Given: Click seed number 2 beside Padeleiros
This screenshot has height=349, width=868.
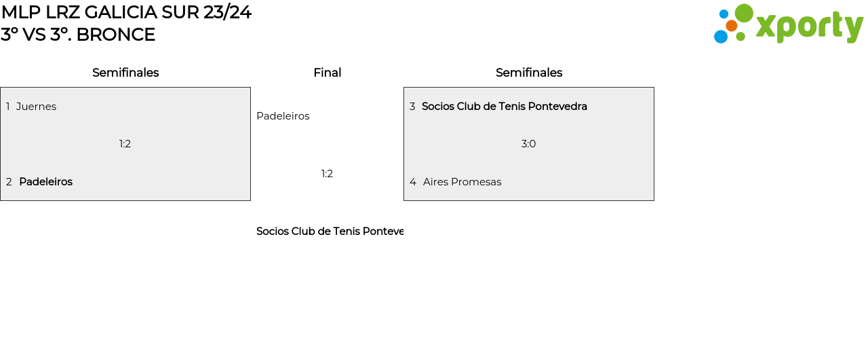Looking at the screenshot, I should tap(9, 182).
